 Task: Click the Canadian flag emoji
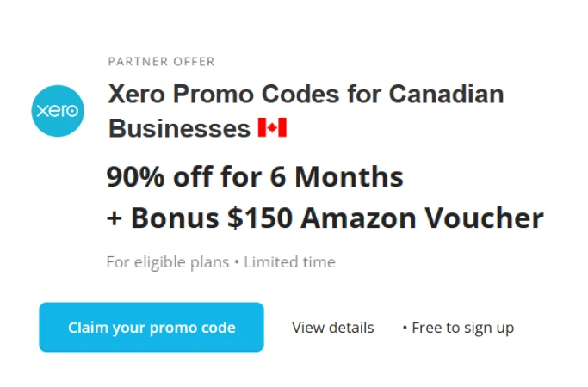point(272,129)
